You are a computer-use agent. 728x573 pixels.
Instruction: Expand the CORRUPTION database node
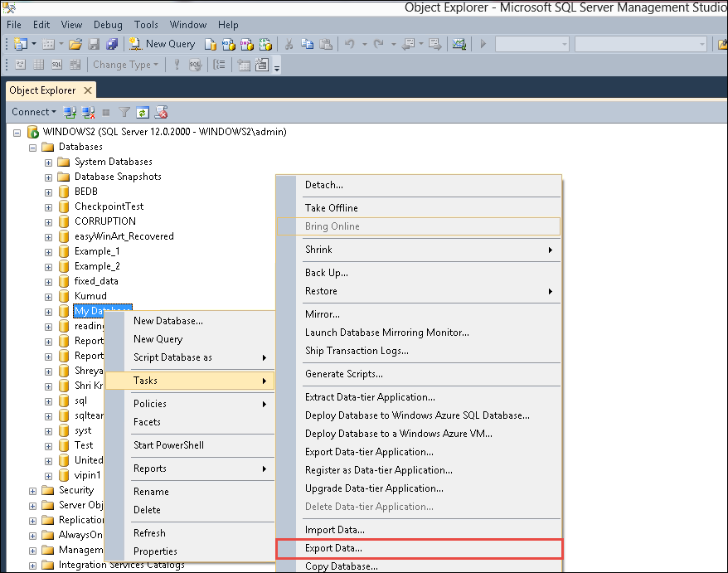48,221
